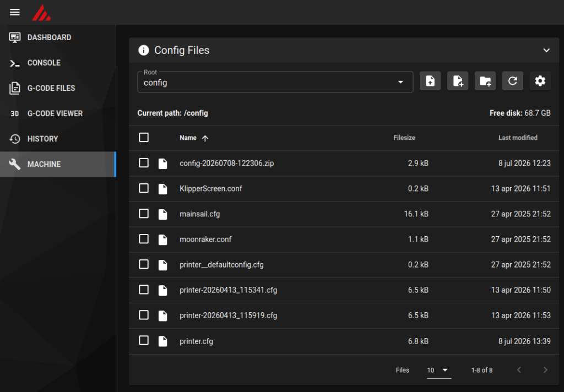Open the Root config dropdown

click(275, 82)
